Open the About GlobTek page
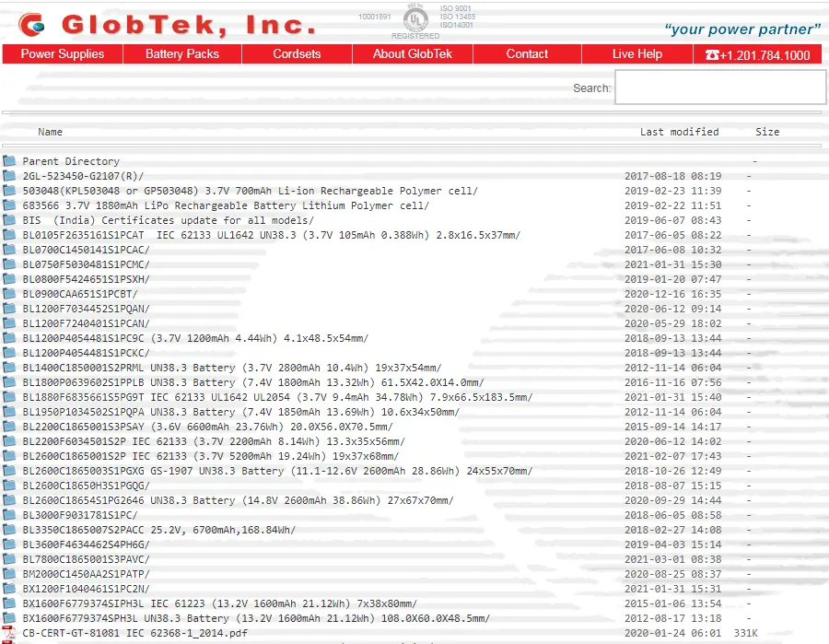The width and height of the screenshot is (829, 644). tap(413, 54)
